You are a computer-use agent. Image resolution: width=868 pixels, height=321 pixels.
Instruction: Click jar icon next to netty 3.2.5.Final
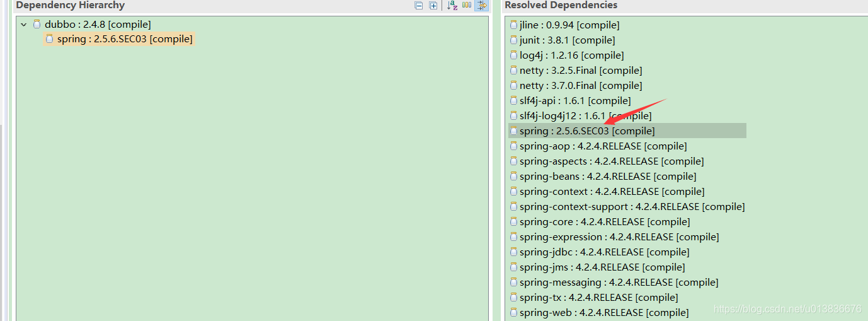pos(513,71)
